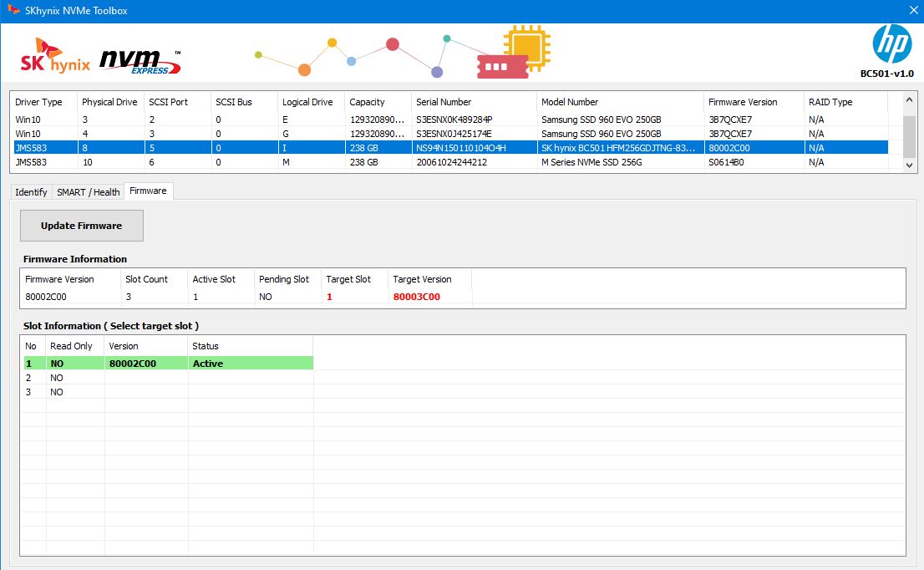Click the Active Slot column header
This screenshot has height=570, width=924.
coord(221,279)
